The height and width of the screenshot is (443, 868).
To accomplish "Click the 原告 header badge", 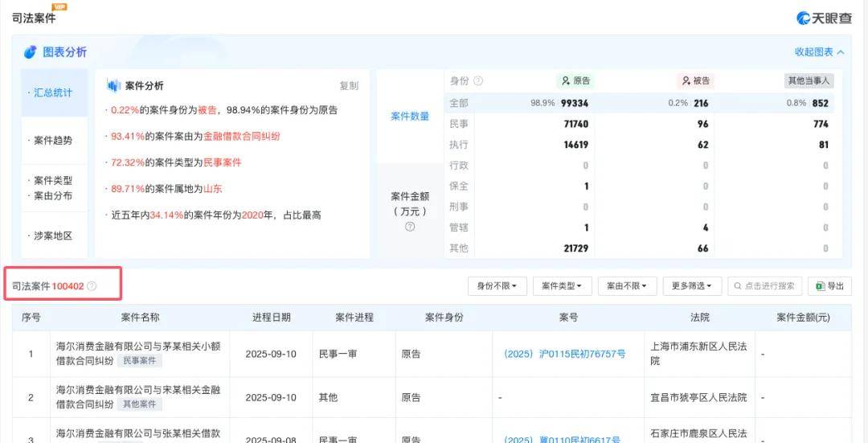I will tap(575, 81).
